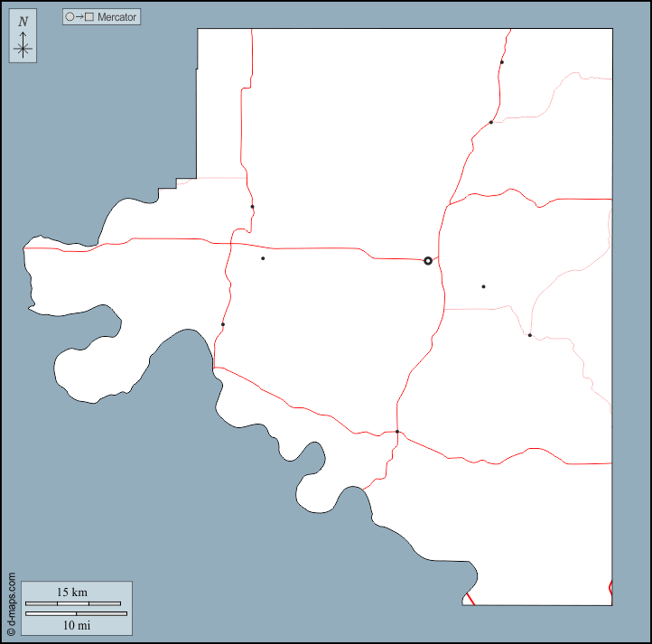Click the 15 km scale bar
Viewport: 652px width, 644px height.
click(72, 602)
